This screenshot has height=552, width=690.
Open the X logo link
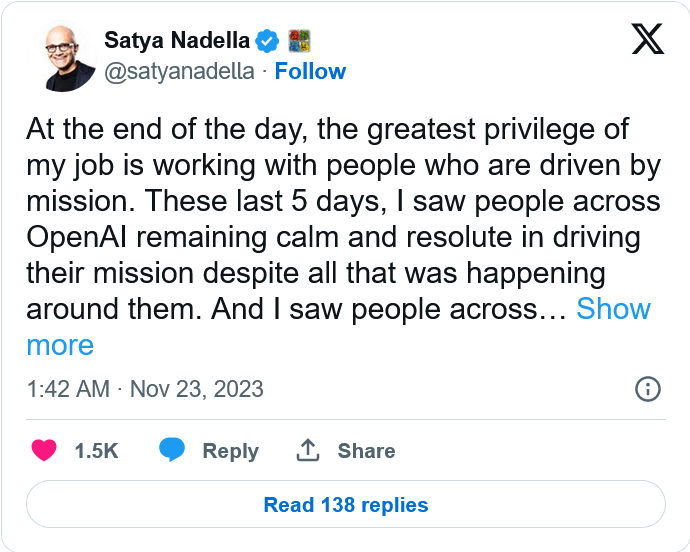pos(648,39)
